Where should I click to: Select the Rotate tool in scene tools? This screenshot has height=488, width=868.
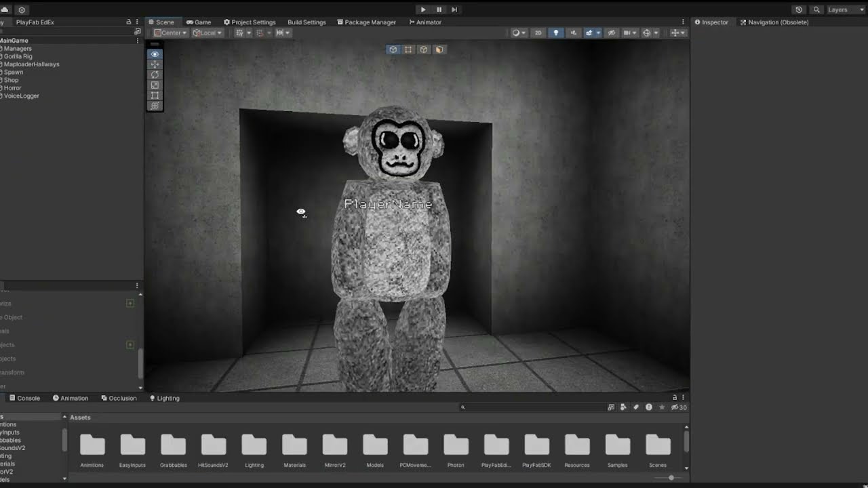point(155,75)
